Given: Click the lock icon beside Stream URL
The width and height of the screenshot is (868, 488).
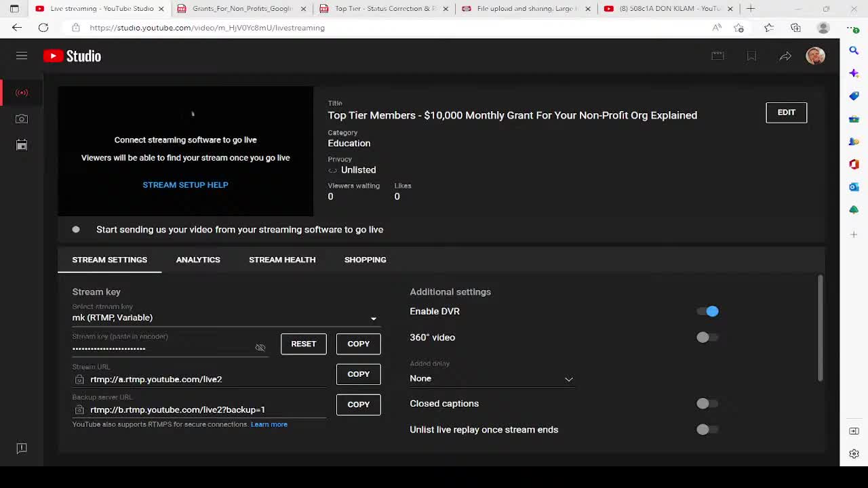Looking at the screenshot, I should point(79,380).
